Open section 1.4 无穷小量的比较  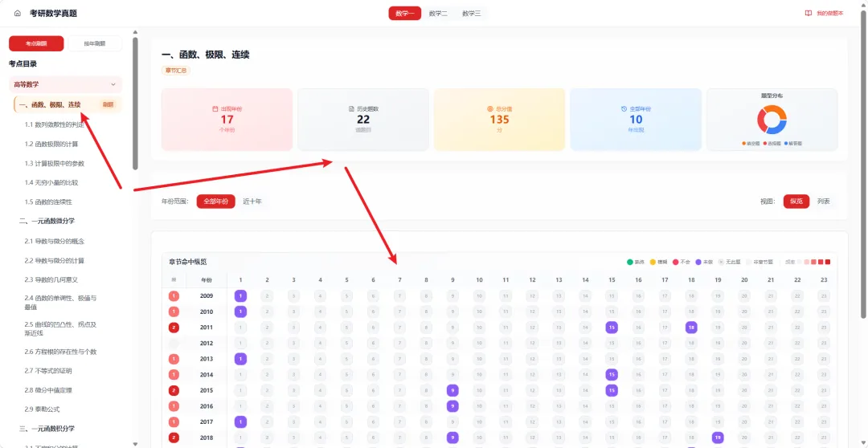[51, 182]
